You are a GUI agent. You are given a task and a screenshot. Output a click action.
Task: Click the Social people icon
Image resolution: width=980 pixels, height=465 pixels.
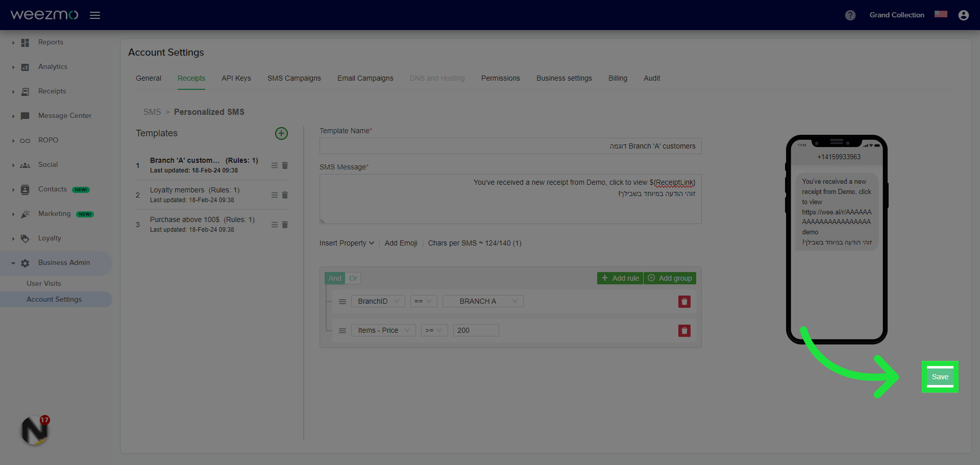(25, 165)
